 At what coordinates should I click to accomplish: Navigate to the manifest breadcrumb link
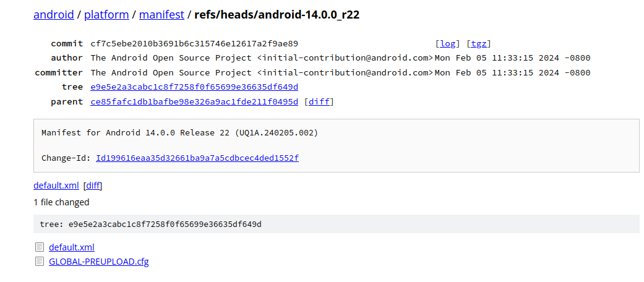point(161,14)
